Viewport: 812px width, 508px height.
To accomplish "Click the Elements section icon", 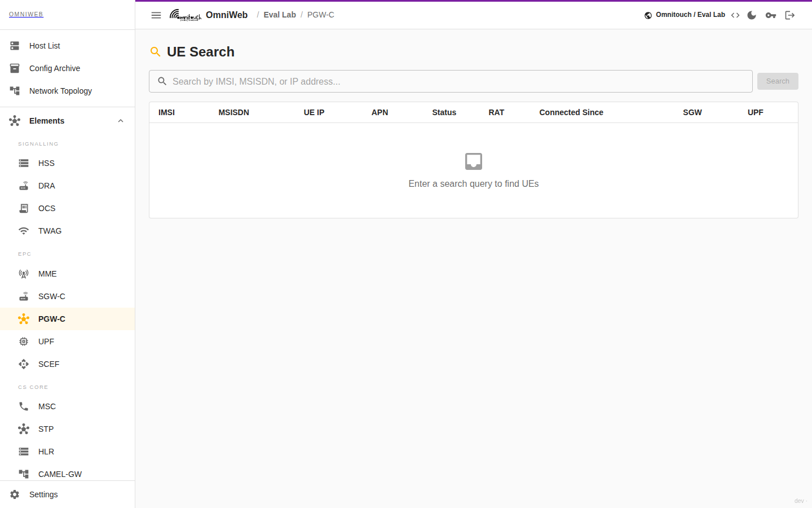I will [x=15, y=121].
